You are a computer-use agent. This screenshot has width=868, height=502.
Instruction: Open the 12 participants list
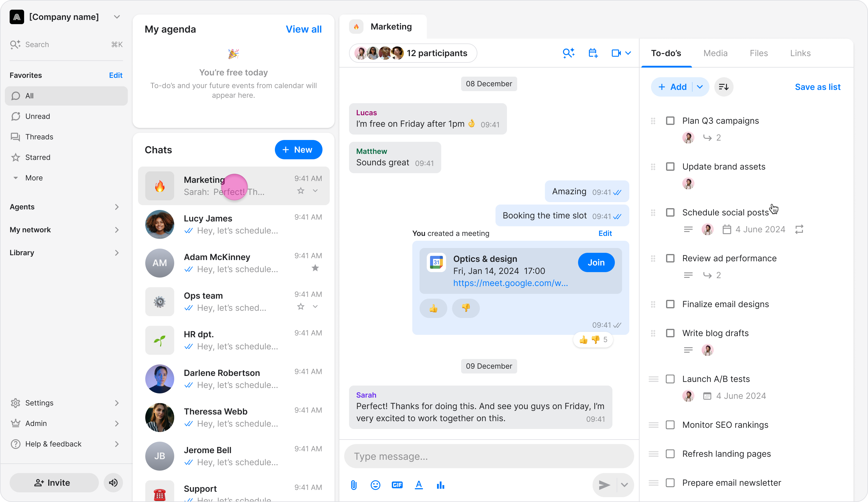tap(413, 53)
